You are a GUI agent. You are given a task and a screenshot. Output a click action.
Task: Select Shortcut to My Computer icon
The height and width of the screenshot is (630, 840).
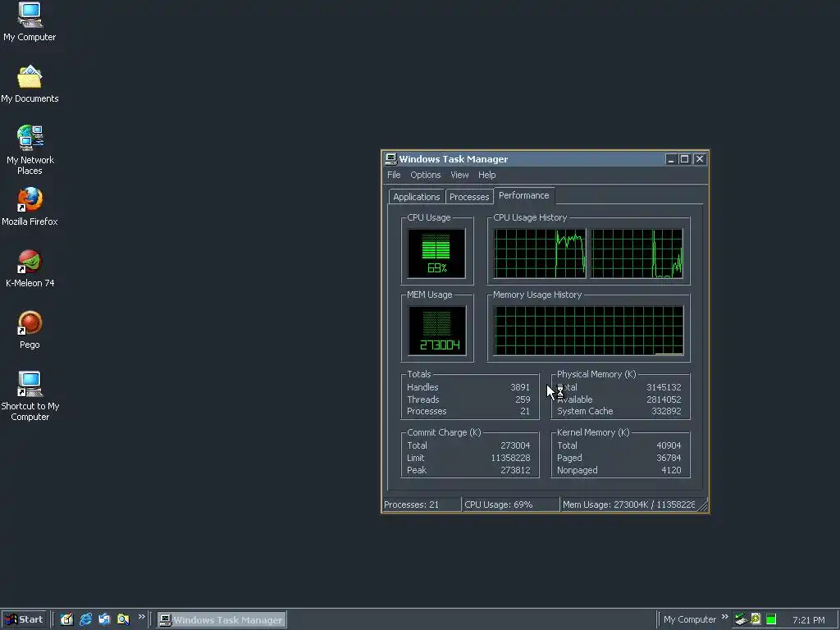coord(30,396)
